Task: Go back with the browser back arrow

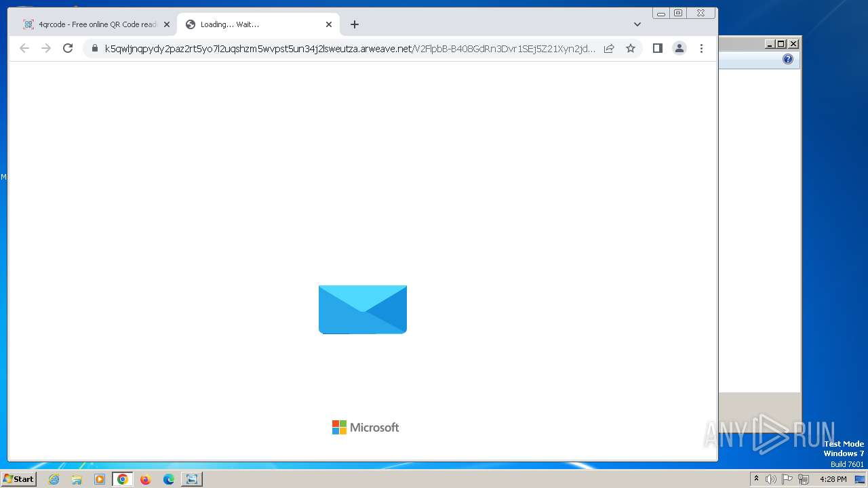Action: (24, 48)
